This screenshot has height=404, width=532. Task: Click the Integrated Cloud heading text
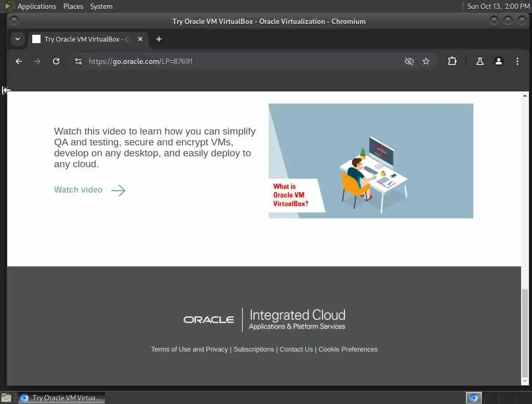[x=297, y=315]
